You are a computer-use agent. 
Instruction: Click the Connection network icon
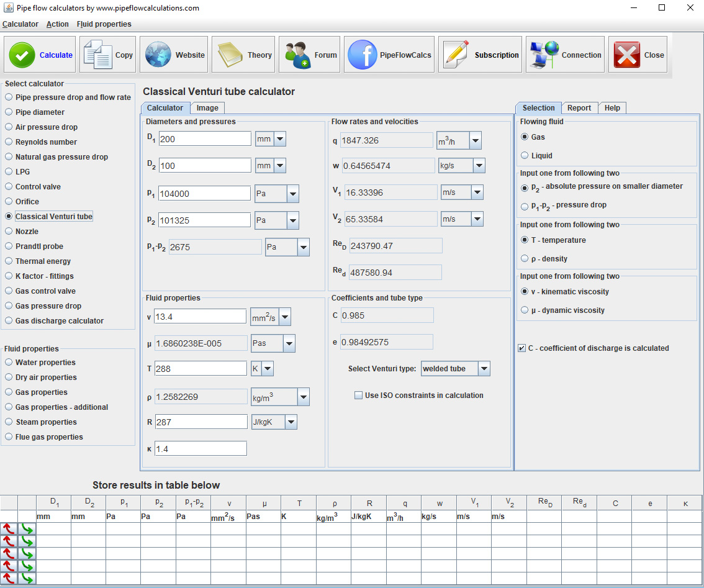(543, 55)
